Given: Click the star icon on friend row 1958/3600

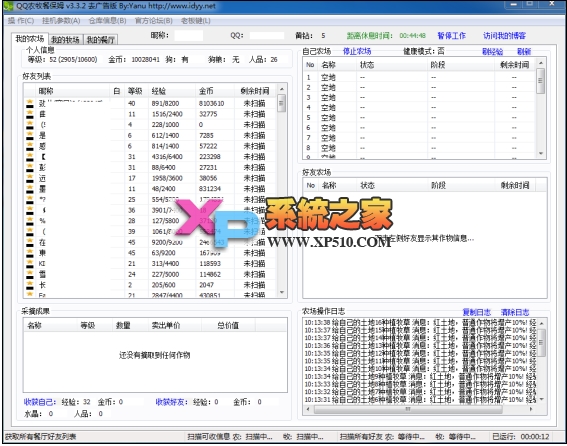Looking at the screenshot, I should 30,178.
